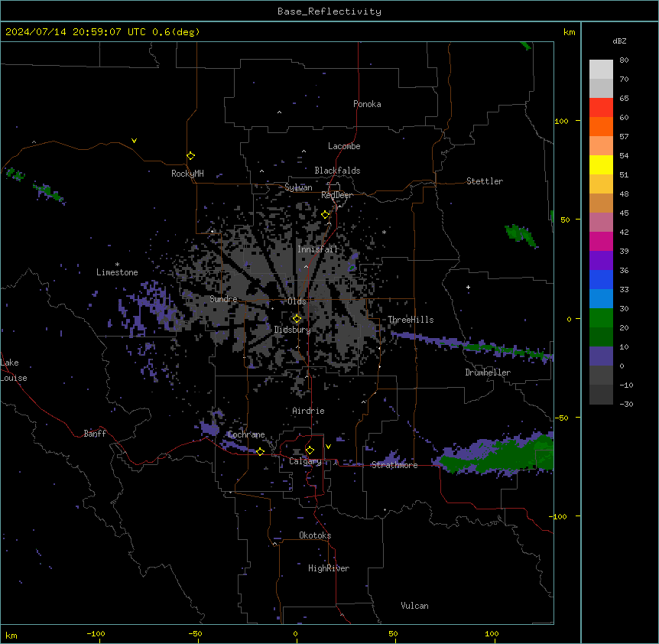Click the yellow diamond marker between Olds and Didsbury

pyautogui.click(x=297, y=319)
